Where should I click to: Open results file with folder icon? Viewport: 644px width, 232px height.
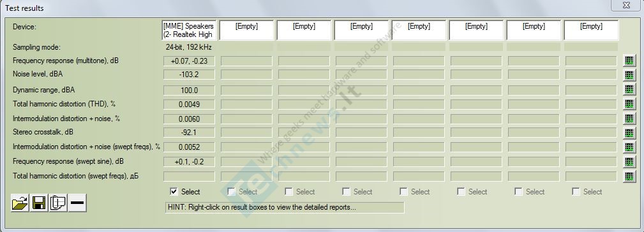coord(20,203)
